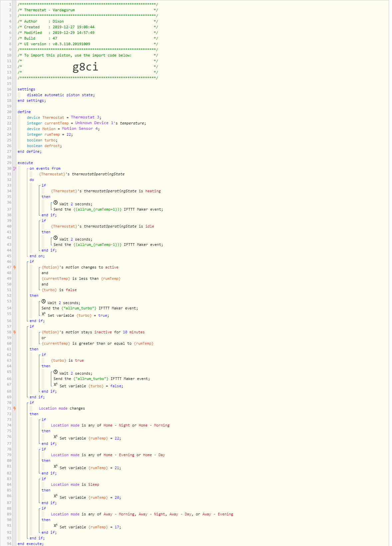This screenshot has height=546, width=392.
Task: Click the modified date 2019-12-29 14:57:49
Action: [74, 33]
